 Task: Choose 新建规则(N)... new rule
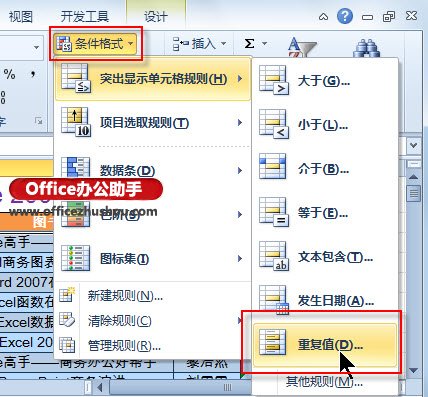click(x=153, y=296)
